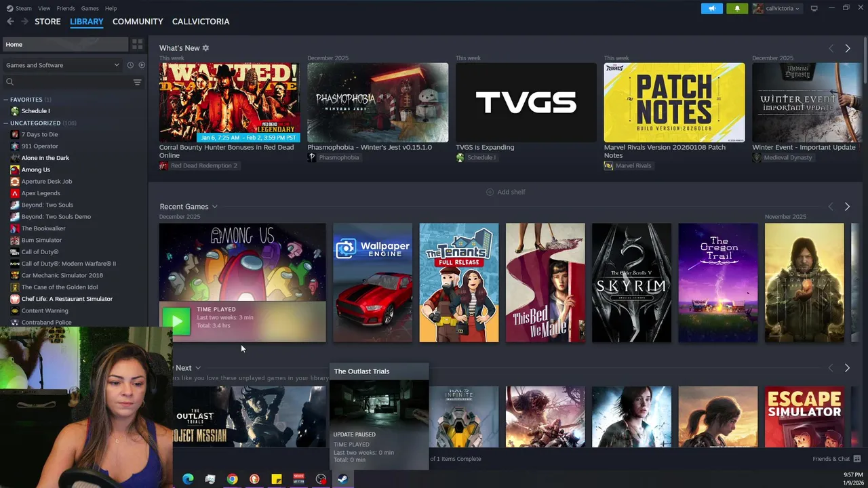Open advanced filter options icon

137,82
